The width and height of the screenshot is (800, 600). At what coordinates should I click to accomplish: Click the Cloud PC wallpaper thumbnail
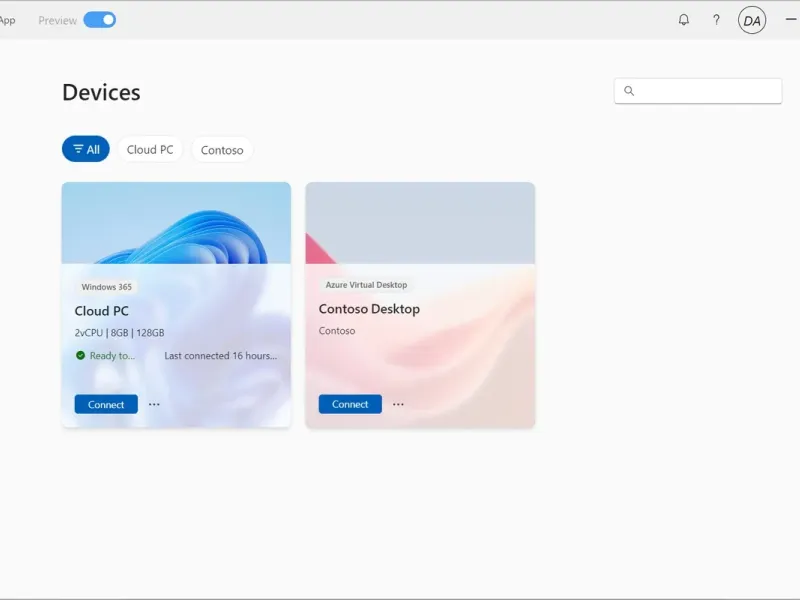click(177, 223)
